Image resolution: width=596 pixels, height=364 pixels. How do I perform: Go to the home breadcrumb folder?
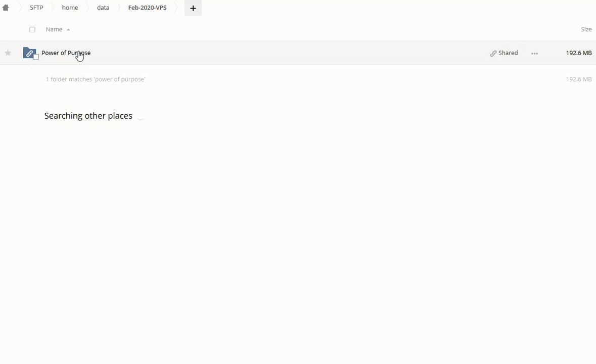click(x=70, y=8)
